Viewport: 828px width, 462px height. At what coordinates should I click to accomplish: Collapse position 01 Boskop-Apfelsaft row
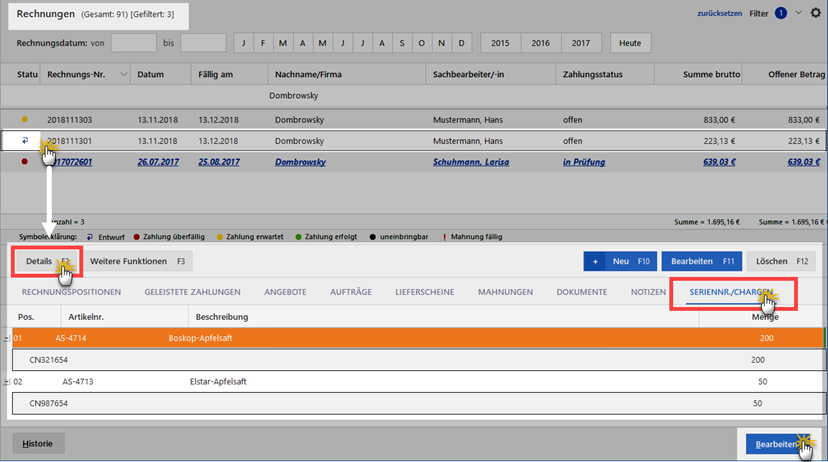pos(6,338)
